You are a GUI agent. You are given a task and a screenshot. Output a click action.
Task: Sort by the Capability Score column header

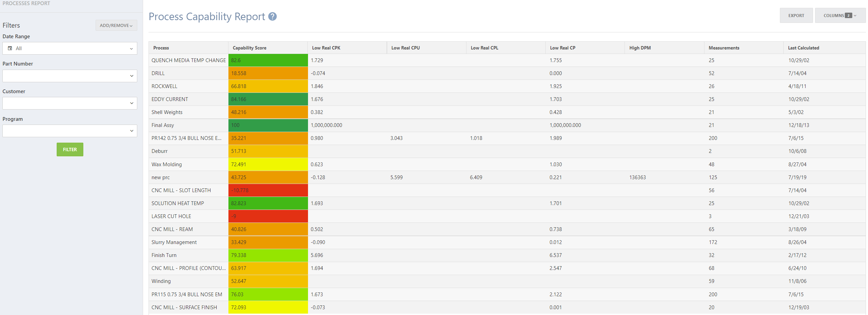click(x=249, y=48)
